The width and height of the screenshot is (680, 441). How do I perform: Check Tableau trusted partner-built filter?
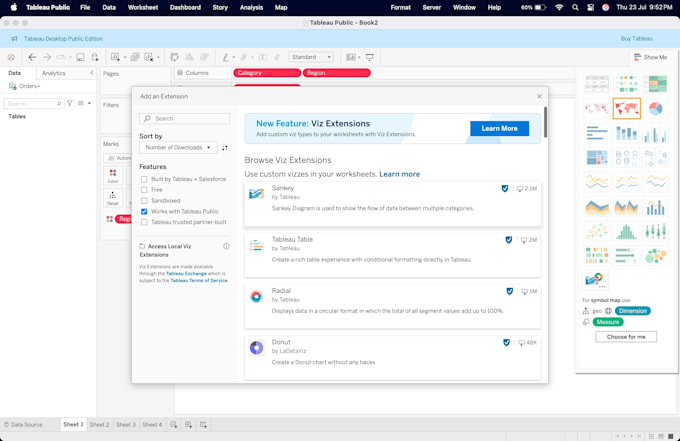144,222
